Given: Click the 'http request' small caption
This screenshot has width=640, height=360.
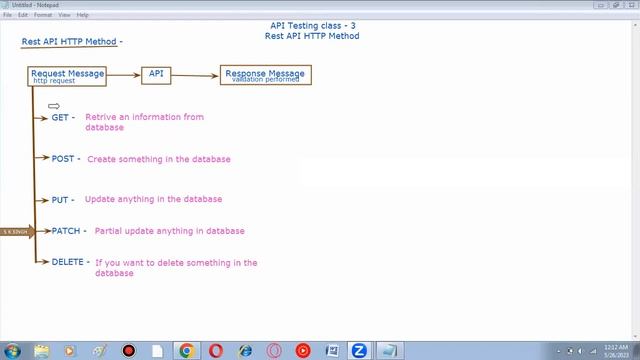Looking at the screenshot, I should pos(54,81).
